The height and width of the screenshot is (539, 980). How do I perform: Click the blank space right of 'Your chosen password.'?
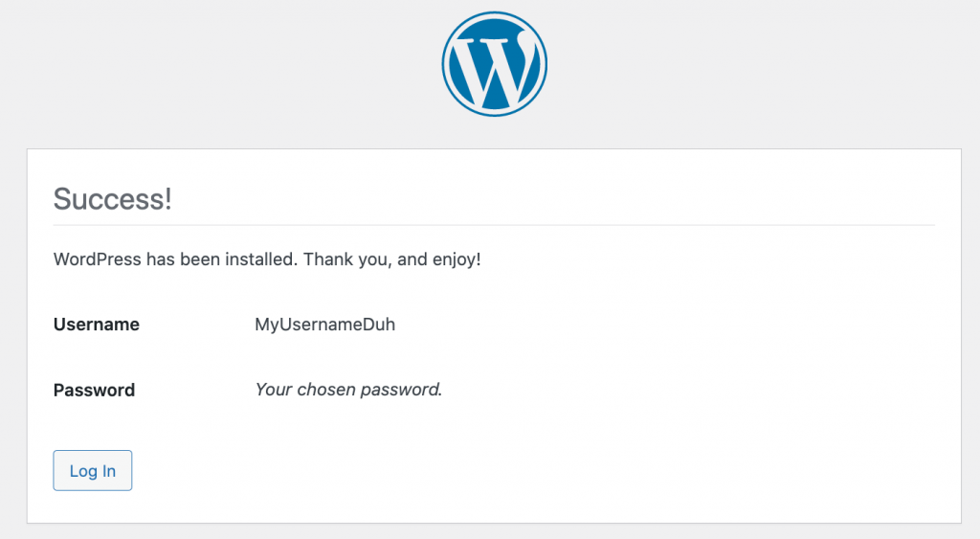(689, 390)
